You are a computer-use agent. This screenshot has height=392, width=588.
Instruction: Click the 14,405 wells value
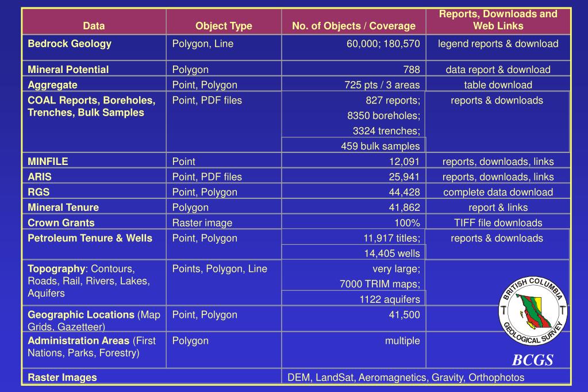(x=392, y=253)
